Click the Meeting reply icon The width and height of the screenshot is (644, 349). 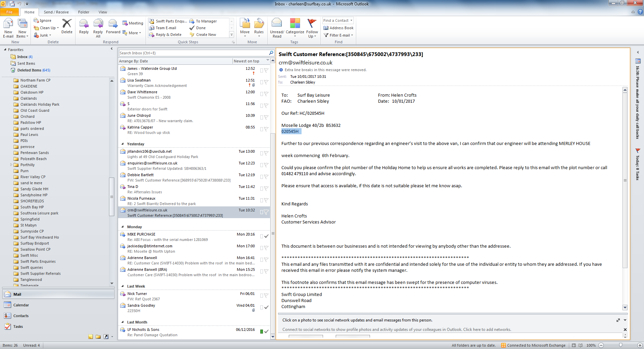coord(133,23)
